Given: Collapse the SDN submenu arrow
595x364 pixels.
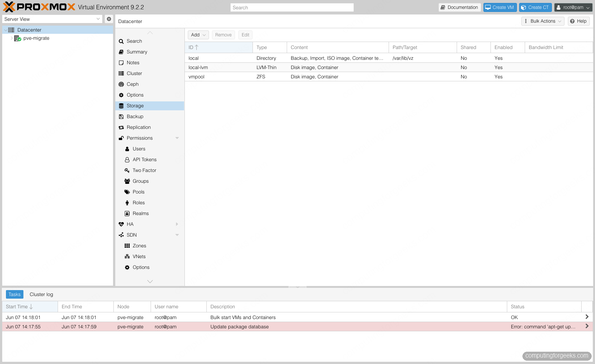Looking at the screenshot, I should point(177,235).
